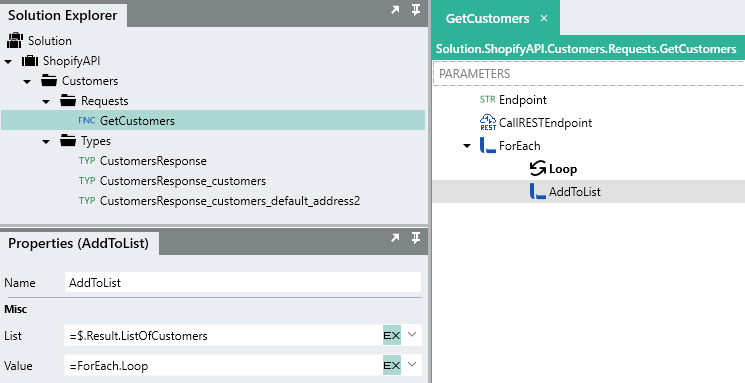Select the Solution Explorer panel tab
Viewport: 745px width, 383px height.
coord(63,15)
